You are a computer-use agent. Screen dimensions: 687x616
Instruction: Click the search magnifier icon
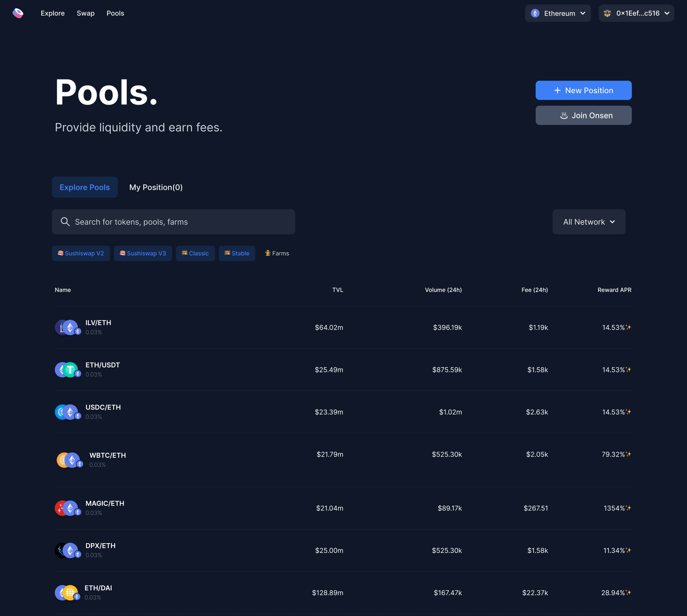(x=65, y=222)
